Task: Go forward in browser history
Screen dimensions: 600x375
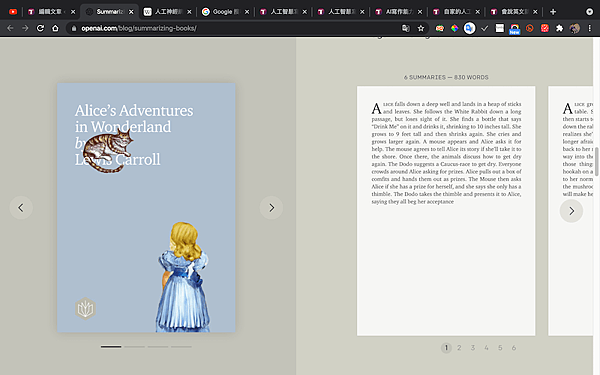Action: (x=25, y=28)
